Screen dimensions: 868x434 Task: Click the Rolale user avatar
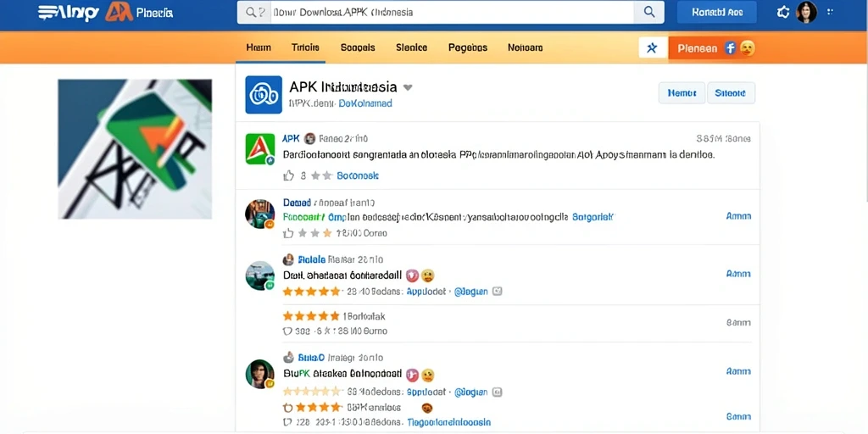(x=259, y=275)
